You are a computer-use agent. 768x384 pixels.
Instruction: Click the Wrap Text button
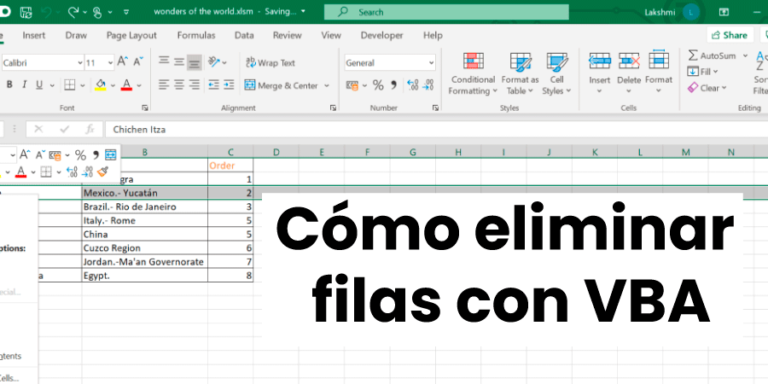pyautogui.click(x=270, y=63)
